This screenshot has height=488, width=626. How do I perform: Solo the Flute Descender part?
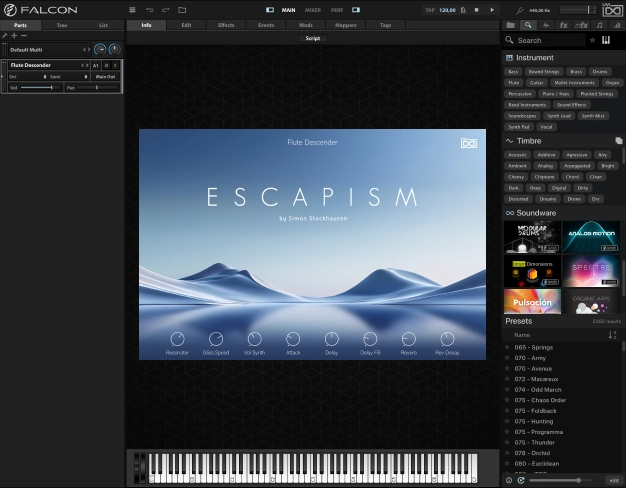pyautogui.click(x=116, y=65)
